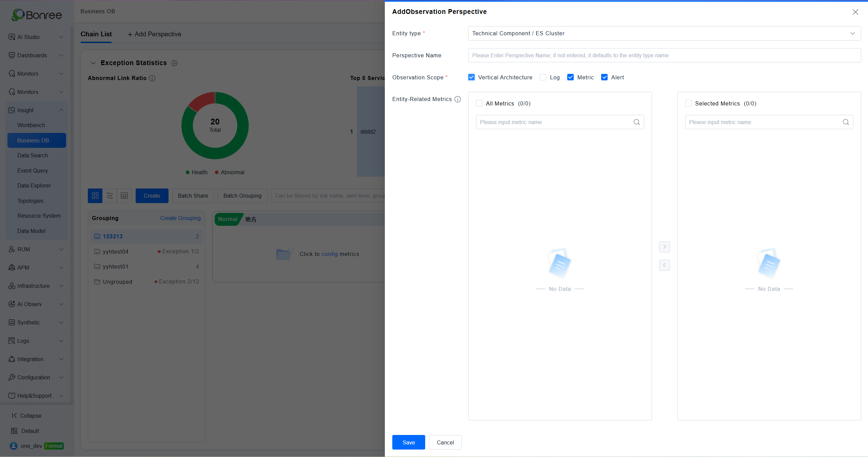Check the Log checkbox
Screen dimensions: 868x457
point(543,77)
